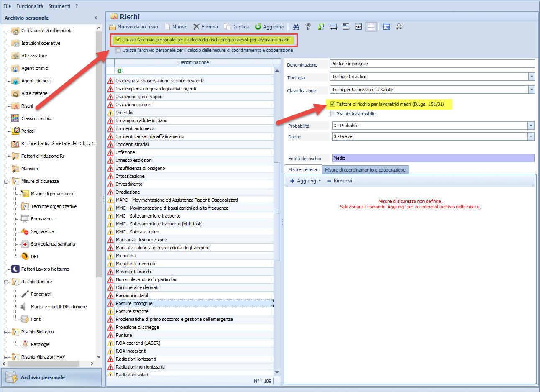The image size is (540, 392).
Task: Click the Entità del rischio Medio field
Action: tap(433, 158)
